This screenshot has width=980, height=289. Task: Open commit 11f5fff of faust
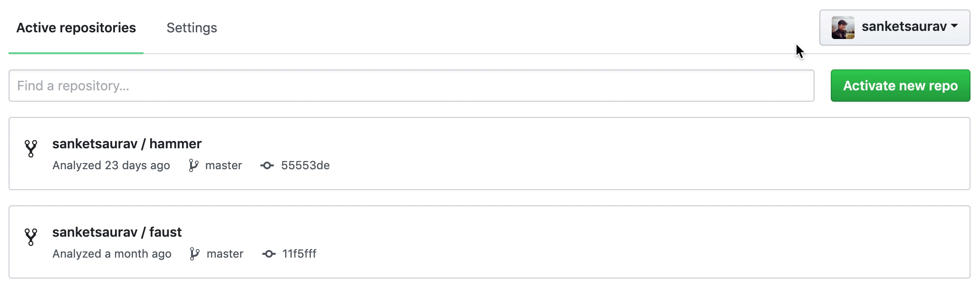click(x=299, y=254)
